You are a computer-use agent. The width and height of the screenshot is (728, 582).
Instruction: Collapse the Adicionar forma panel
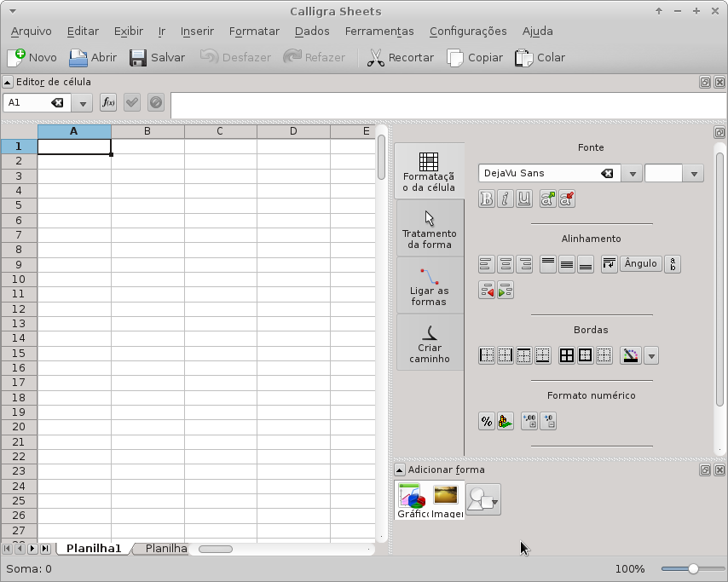tap(399, 470)
